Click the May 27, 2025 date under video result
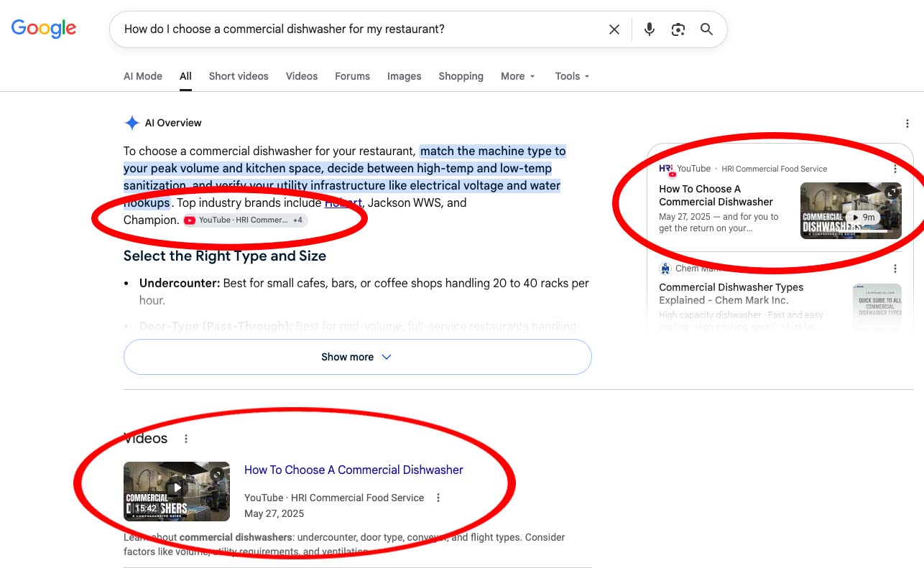This screenshot has width=924, height=568. pyautogui.click(x=274, y=514)
